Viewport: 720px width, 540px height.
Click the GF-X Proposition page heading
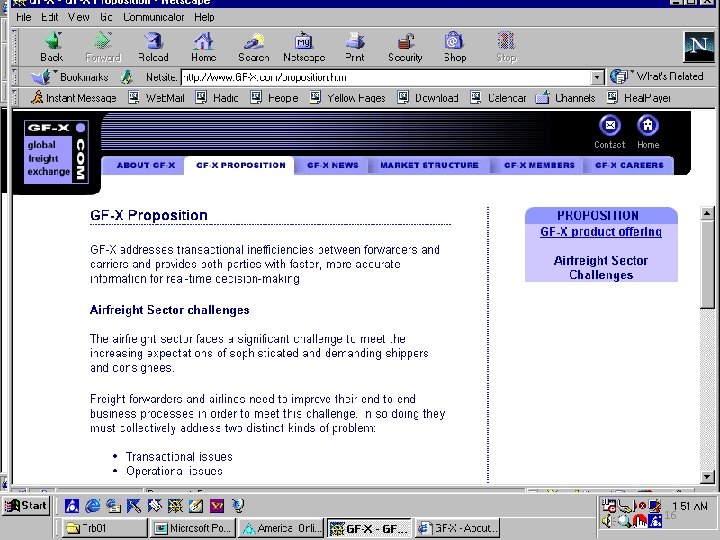coord(149,215)
